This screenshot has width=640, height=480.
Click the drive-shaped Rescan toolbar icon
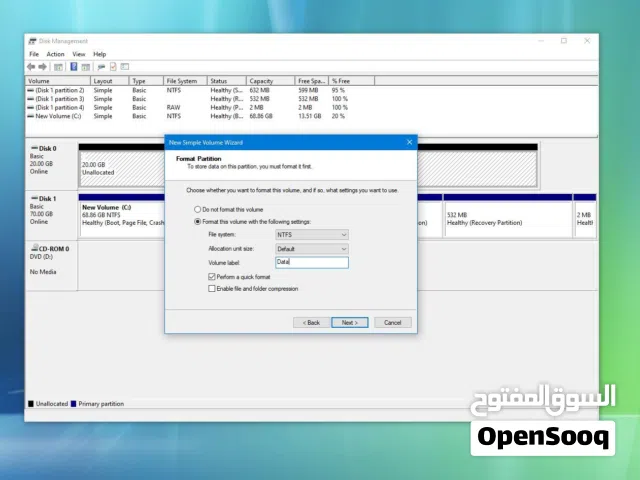coord(101,67)
